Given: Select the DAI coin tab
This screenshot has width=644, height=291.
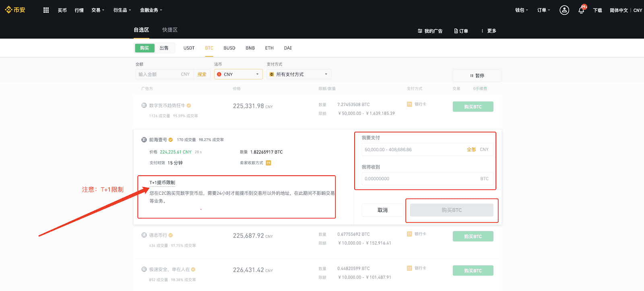Looking at the screenshot, I should (288, 48).
